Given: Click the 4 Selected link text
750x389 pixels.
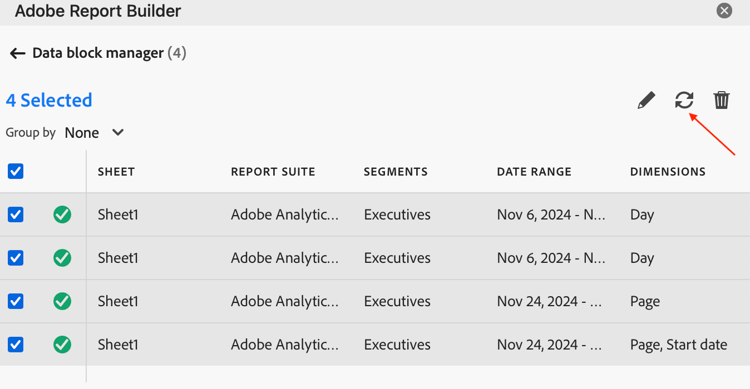Looking at the screenshot, I should [x=49, y=100].
